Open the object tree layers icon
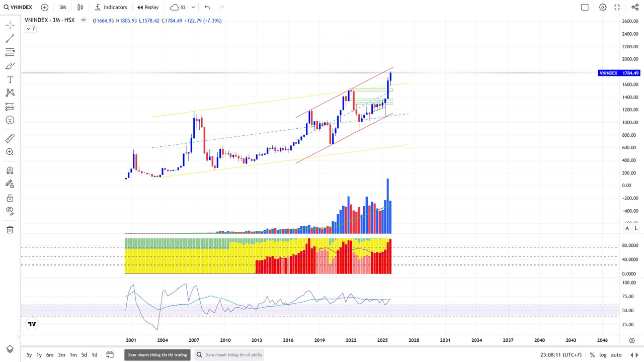The width and height of the screenshot is (644, 362). tap(10, 349)
